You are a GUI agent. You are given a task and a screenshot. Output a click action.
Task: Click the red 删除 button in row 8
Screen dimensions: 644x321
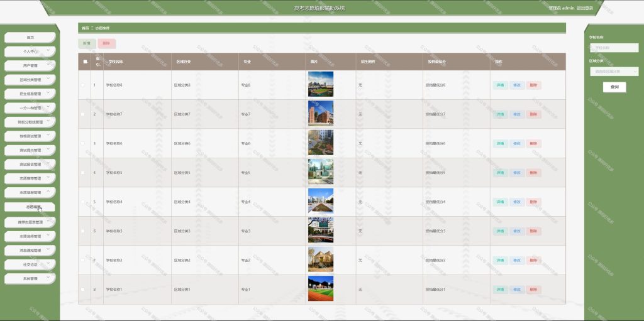(533, 290)
